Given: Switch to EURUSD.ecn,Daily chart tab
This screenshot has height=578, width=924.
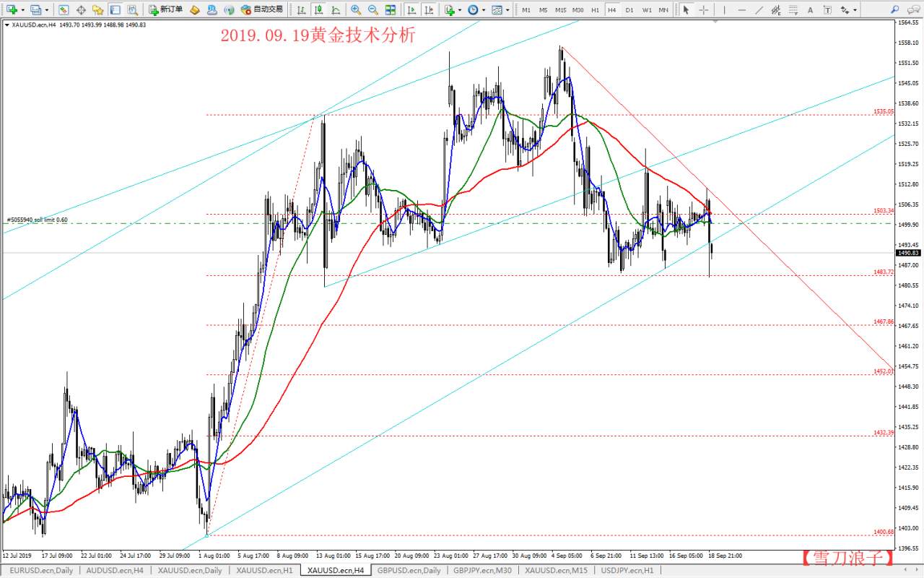Looking at the screenshot, I should point(41,570).
